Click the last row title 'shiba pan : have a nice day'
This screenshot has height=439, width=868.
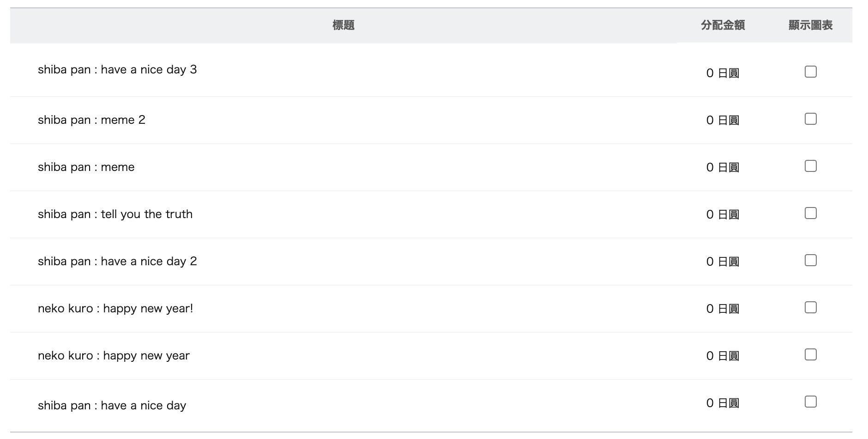[x=112, y=406]
